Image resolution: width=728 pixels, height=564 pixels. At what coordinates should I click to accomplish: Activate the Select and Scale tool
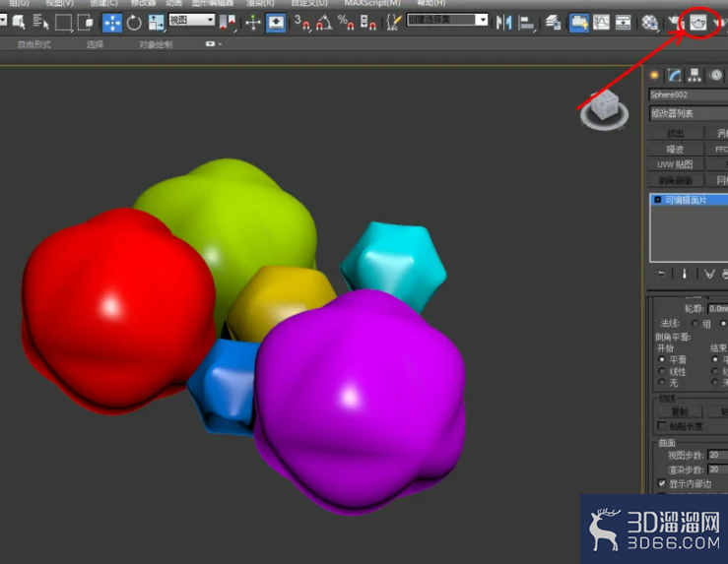(156, 23)
